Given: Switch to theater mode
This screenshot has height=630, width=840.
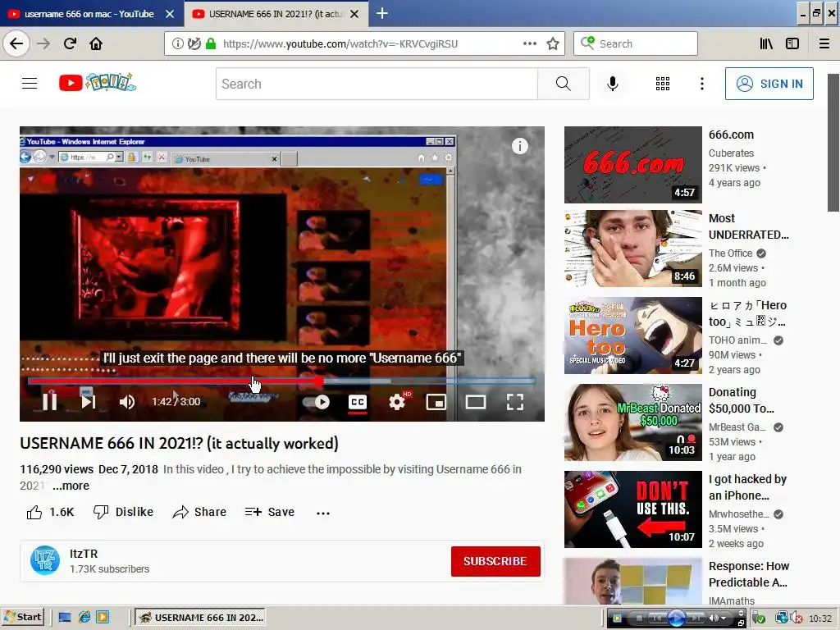Looking at the screenshot, I should (475, 402).
